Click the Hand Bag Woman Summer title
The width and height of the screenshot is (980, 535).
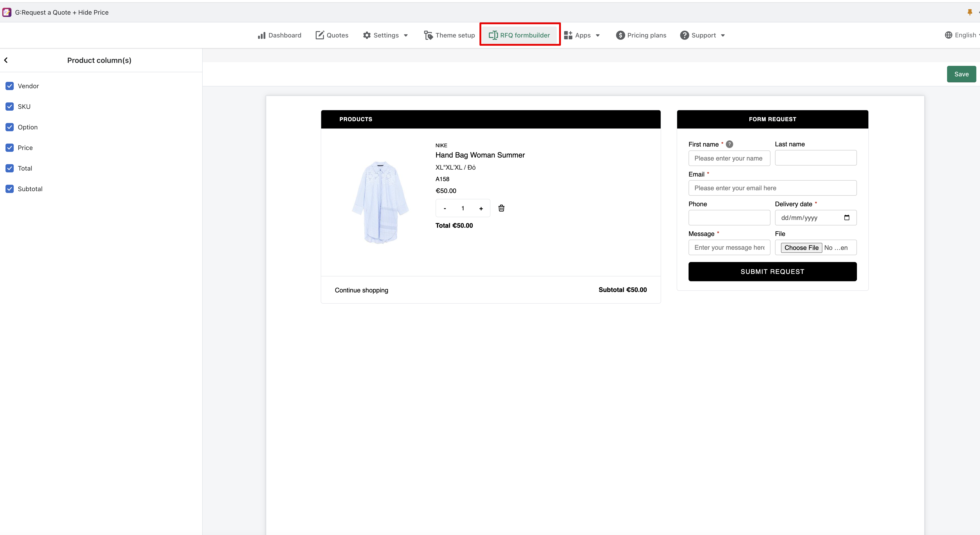(480, 155)
